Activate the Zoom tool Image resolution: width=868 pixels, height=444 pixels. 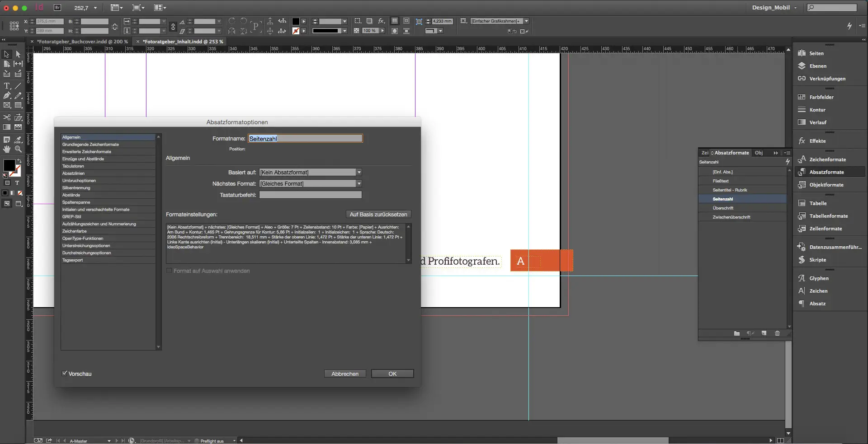19,150
